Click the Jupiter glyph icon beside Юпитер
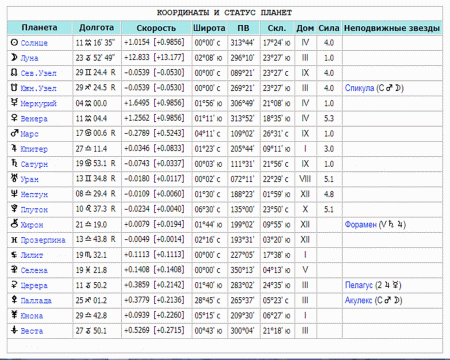450x360 pixels. [14, 148]
